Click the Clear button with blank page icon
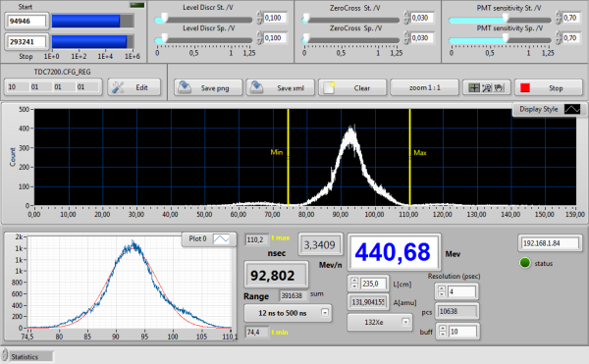The image size is (589, 364). point(352,87)
